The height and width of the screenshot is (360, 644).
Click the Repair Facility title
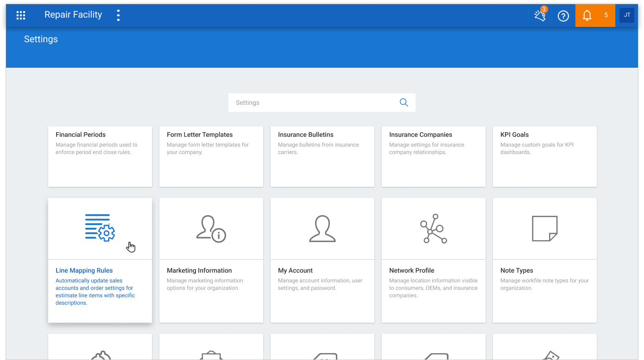click(x=73, y=15)
